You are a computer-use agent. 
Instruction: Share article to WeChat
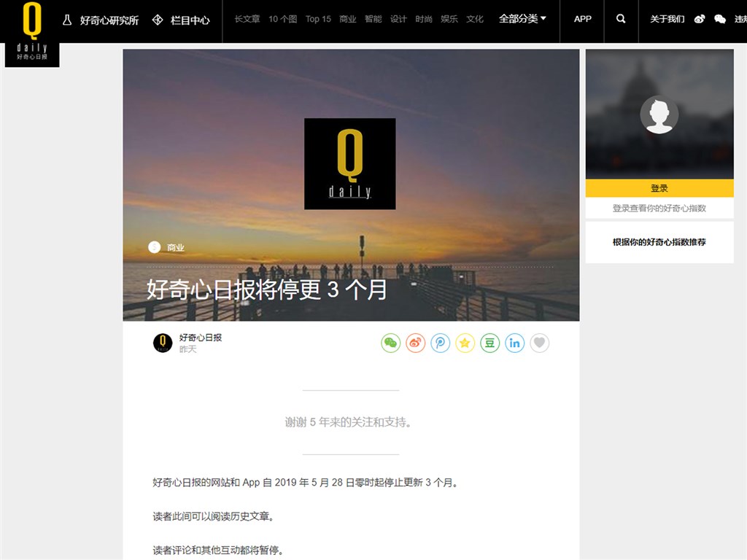[x=391, y=343]
